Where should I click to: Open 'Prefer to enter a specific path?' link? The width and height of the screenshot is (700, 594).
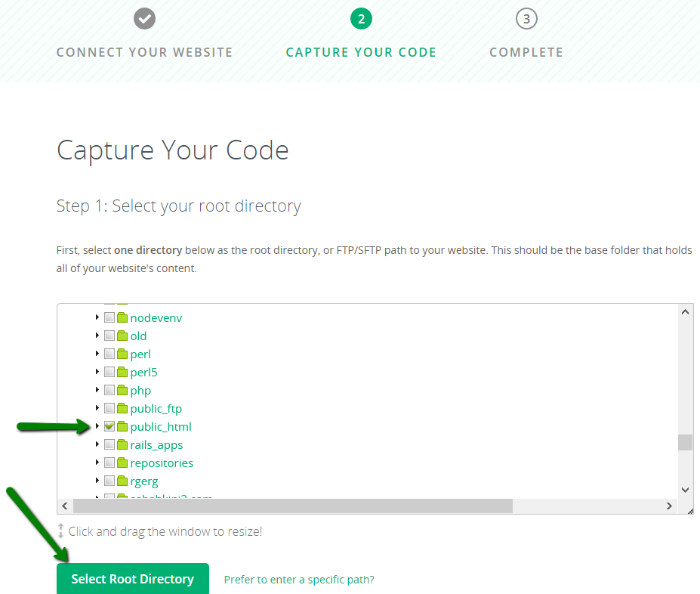coord(299,580)
